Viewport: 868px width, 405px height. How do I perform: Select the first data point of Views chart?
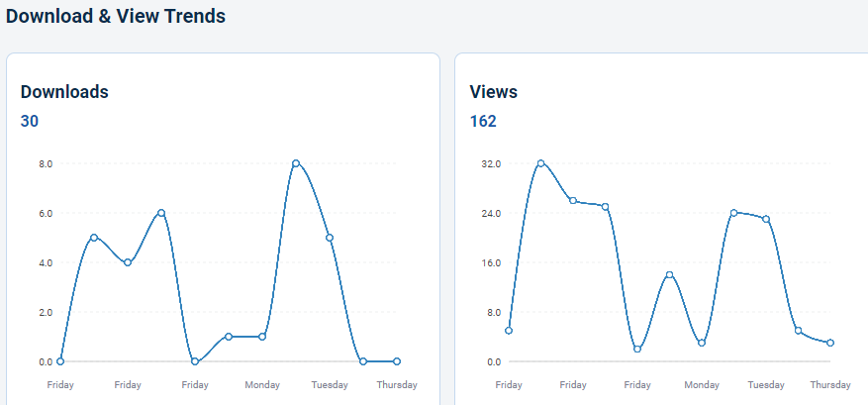[509, 331]
